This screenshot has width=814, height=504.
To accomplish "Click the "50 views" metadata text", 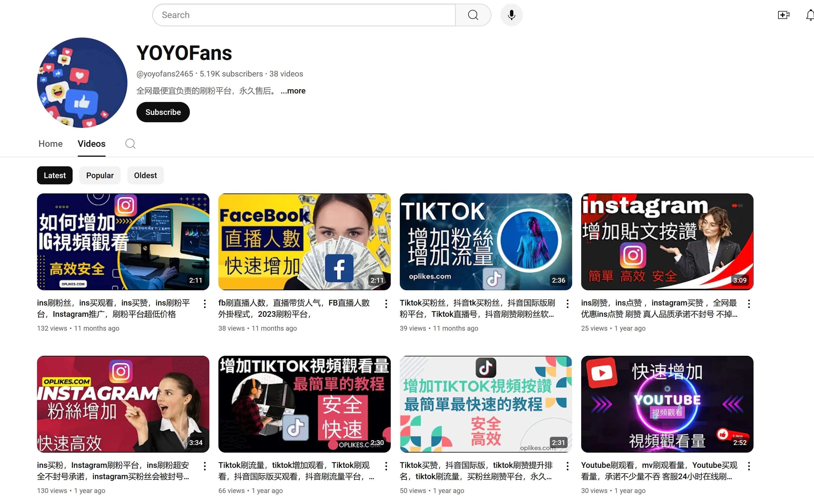I will [413, 491].
